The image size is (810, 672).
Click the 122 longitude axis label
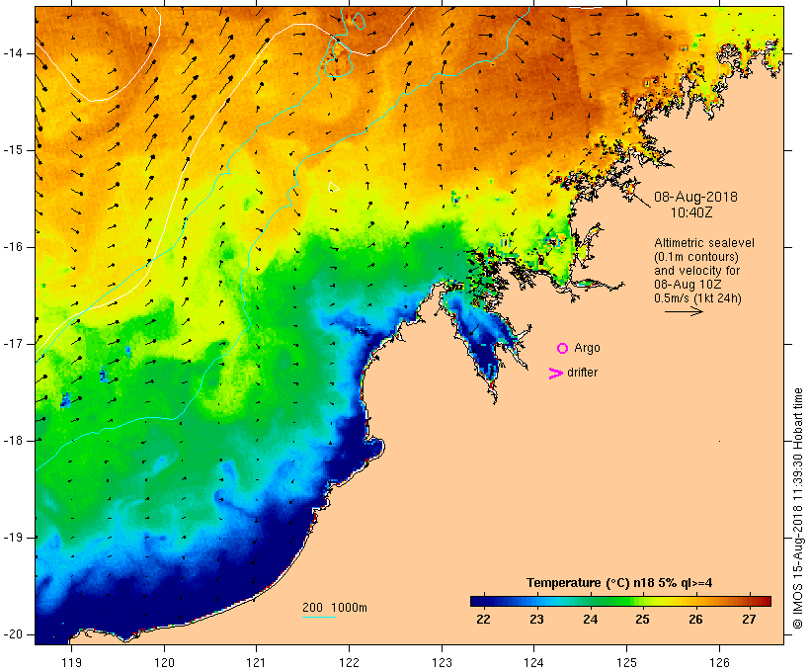pos(349,662)
